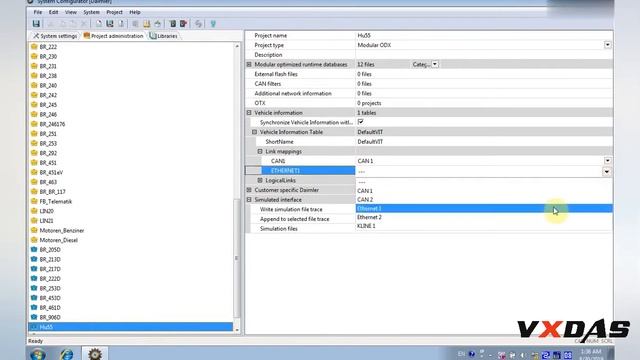640x360 pixels.
Task: Open the Category dropdown next to 12 files
Action: coord(435,64)
